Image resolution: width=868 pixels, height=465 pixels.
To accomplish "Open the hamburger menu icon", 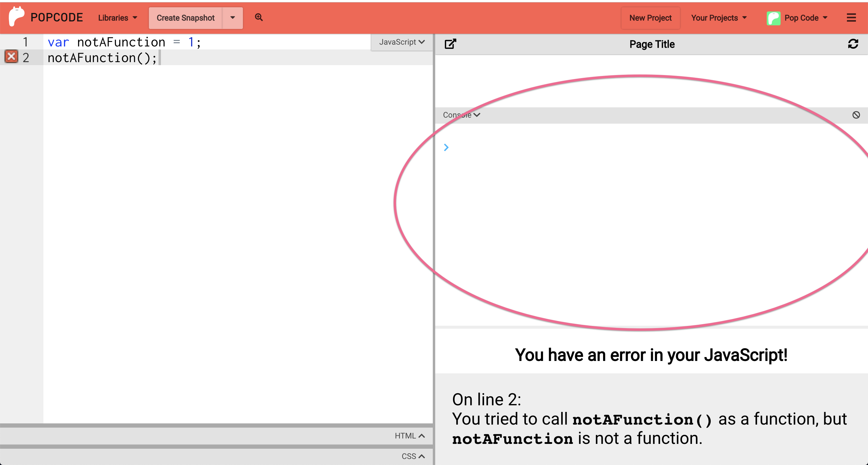I will point(851,17).
